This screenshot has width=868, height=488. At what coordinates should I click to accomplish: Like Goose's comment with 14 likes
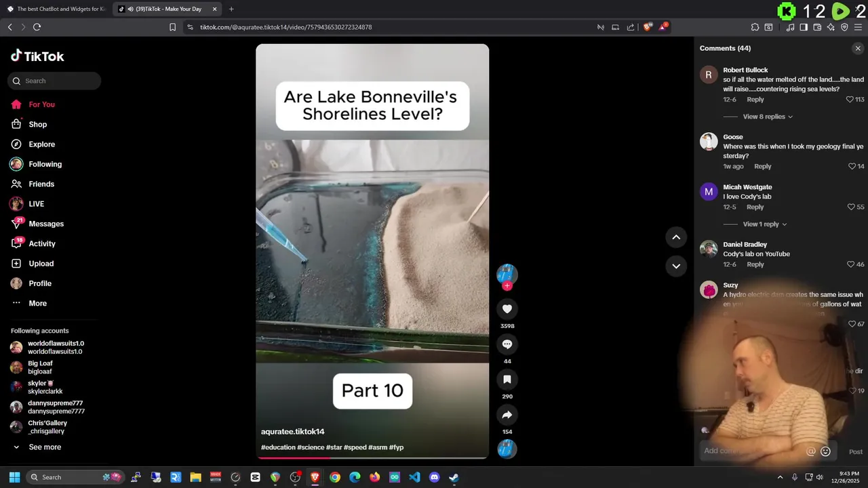click(852, 167)
